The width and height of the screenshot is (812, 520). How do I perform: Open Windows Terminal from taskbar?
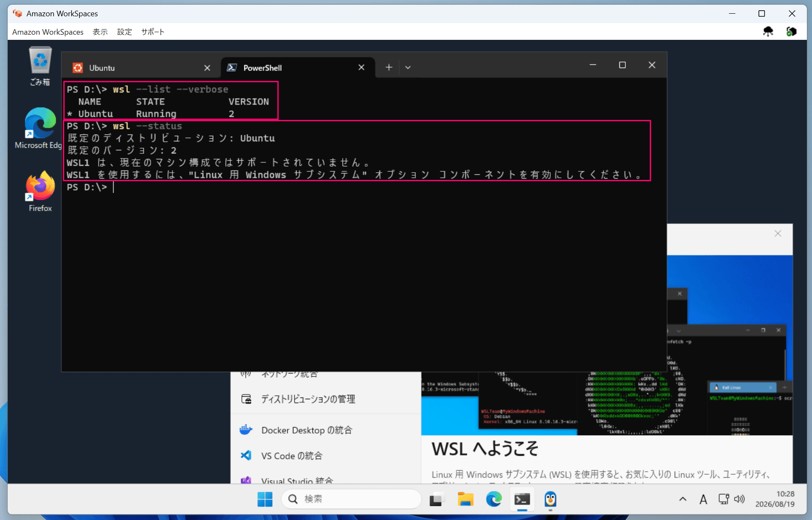[x=522, y=499]
